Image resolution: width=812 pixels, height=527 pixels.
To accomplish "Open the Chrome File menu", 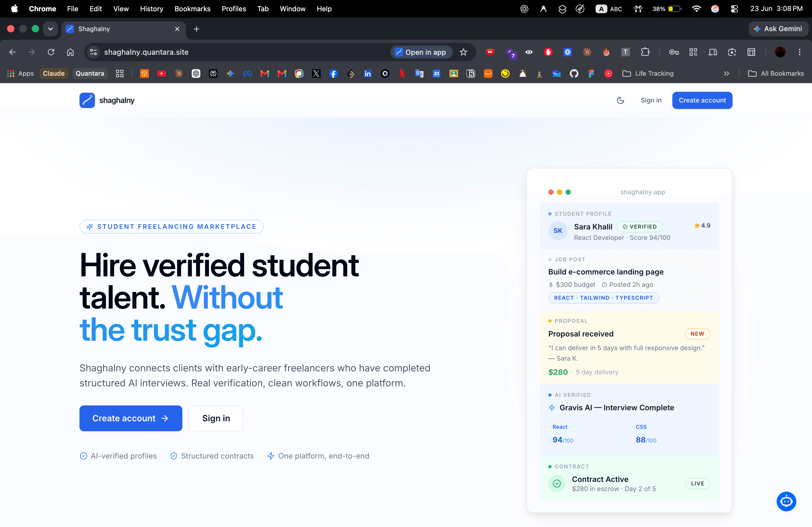I will pos(72,9).
